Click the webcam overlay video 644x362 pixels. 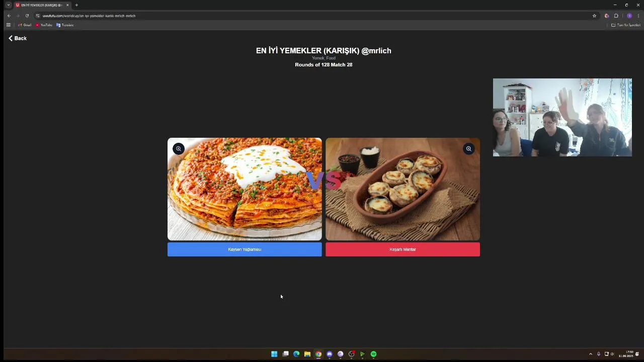click(x=562, y=117)
